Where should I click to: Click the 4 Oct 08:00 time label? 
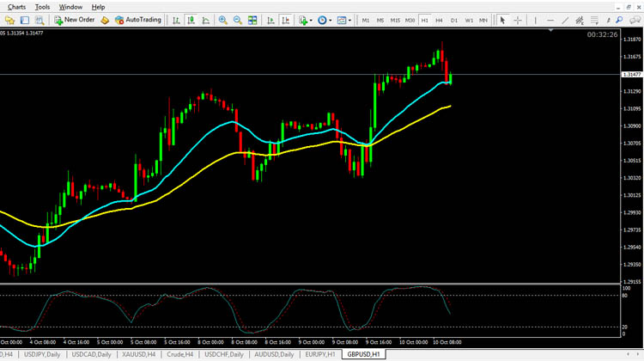coord(42,342)
